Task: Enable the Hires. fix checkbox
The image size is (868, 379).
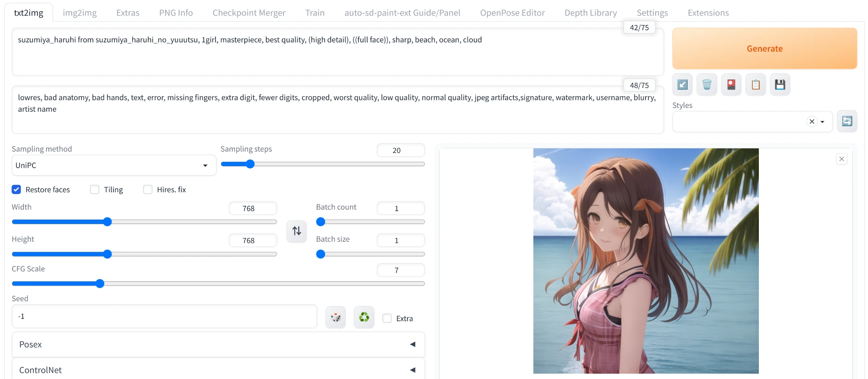Action: 148,189
